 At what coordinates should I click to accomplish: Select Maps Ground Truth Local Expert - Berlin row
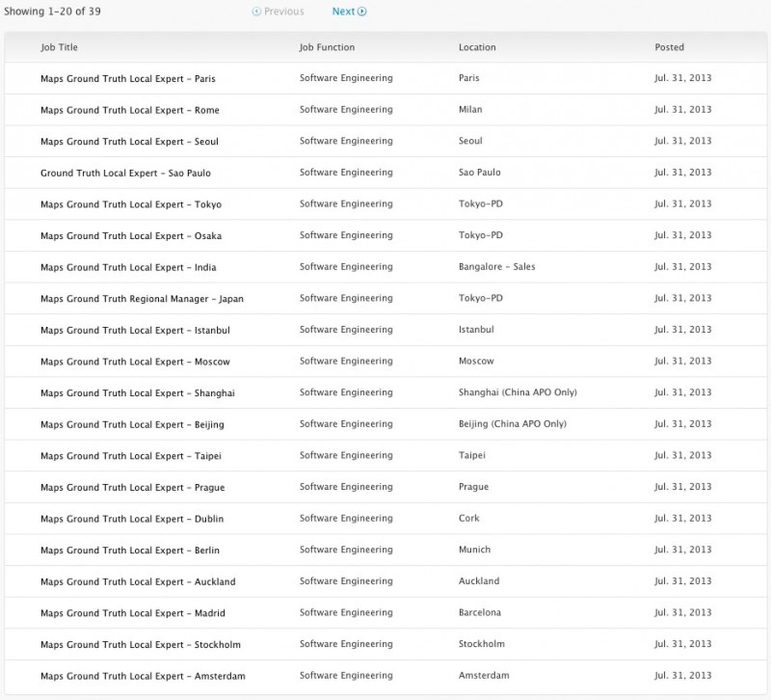[x=129, y=550]
